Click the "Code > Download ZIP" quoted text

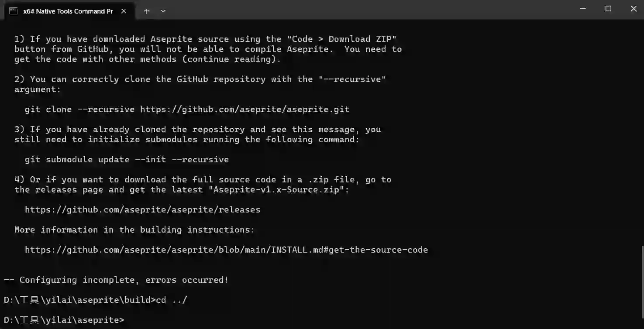(344, 39)
